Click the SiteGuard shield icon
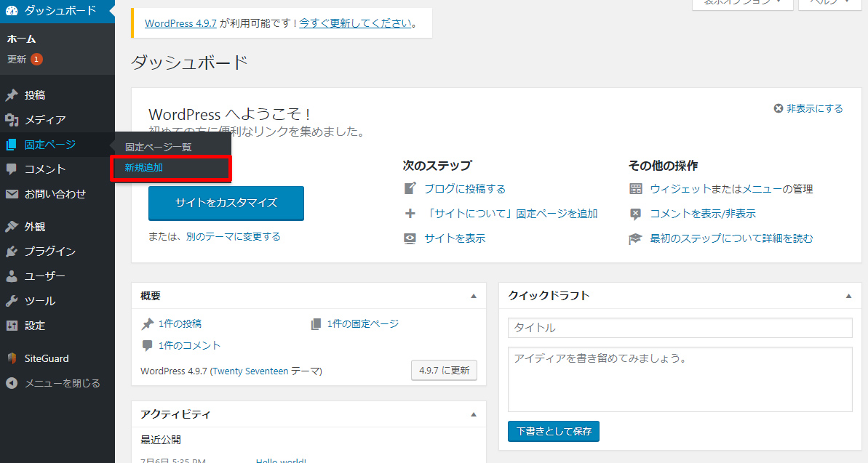 pos(12,358)
